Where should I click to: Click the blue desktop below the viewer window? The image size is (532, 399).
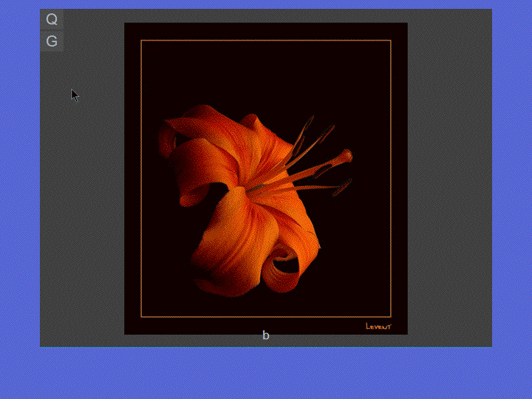266,373
